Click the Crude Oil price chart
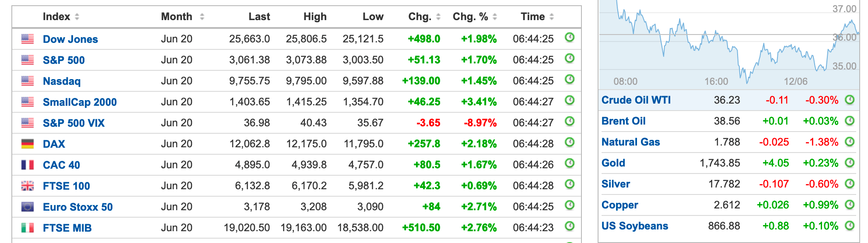The width and height of the screenshot is (868, 243). (729, 44)
